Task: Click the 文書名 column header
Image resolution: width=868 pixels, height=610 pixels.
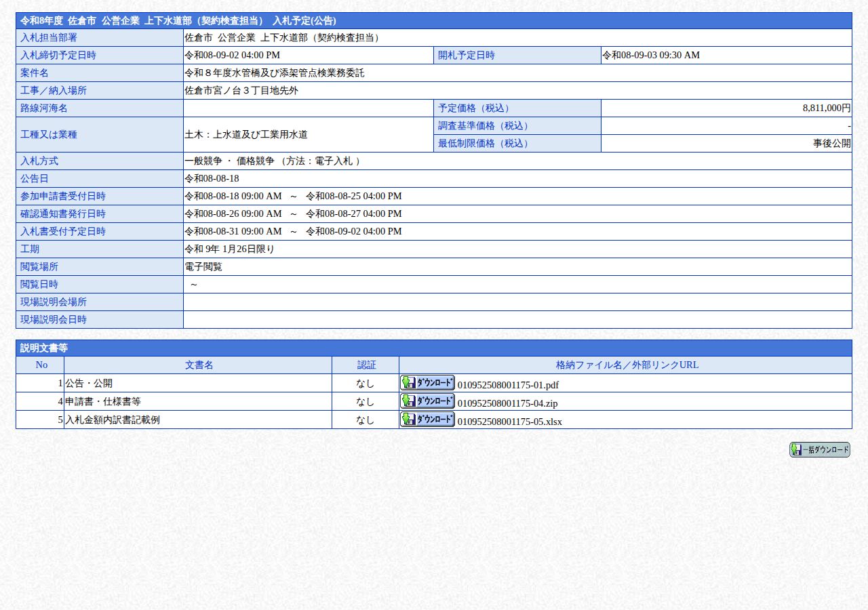Action: tap(198, 365)
